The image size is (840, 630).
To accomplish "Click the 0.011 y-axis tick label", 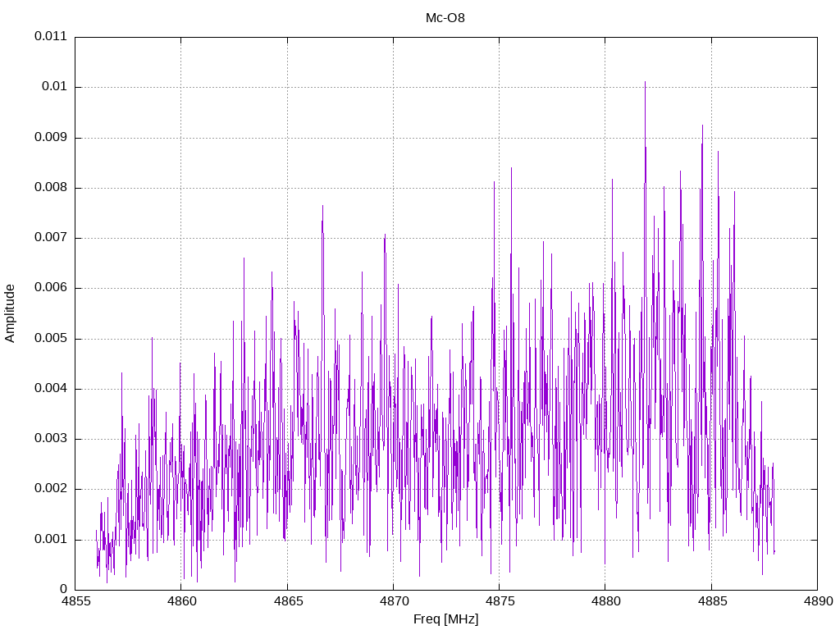I will point(51,36).
